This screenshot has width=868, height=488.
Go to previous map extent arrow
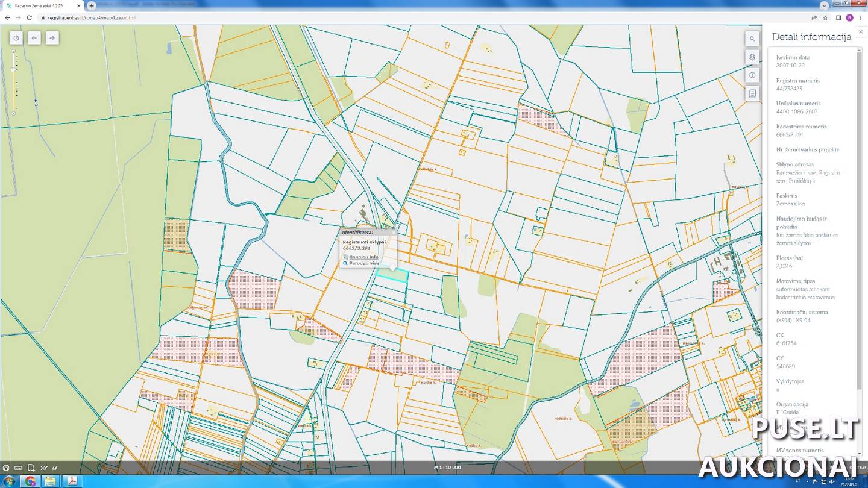[34, 38]
